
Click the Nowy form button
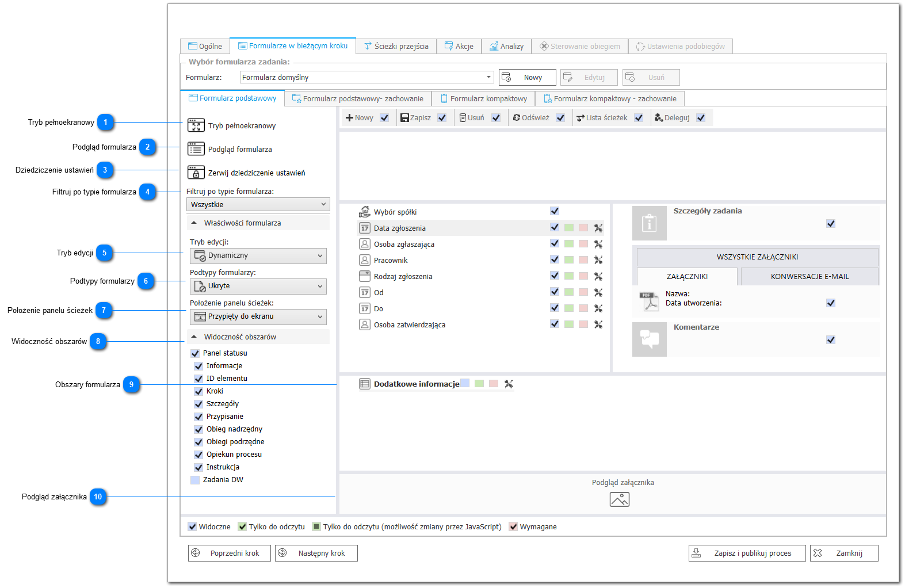pyautogui.click(x=528, y=77)
